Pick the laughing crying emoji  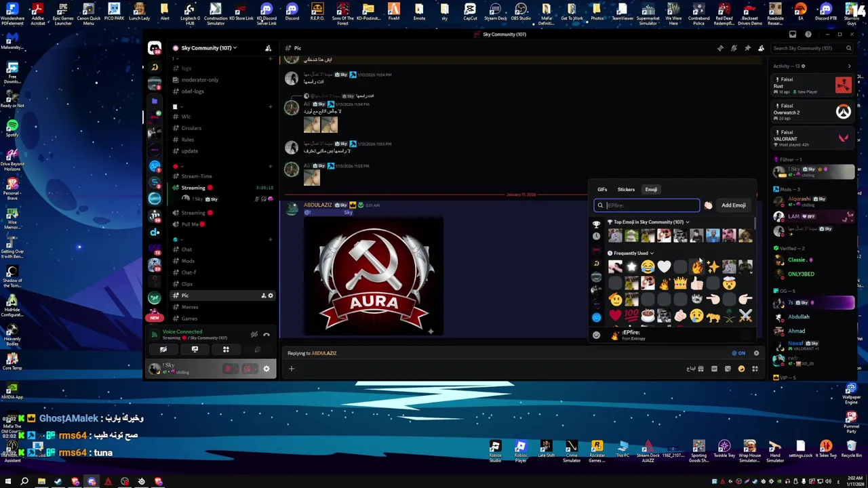click(x=648, y=267)
